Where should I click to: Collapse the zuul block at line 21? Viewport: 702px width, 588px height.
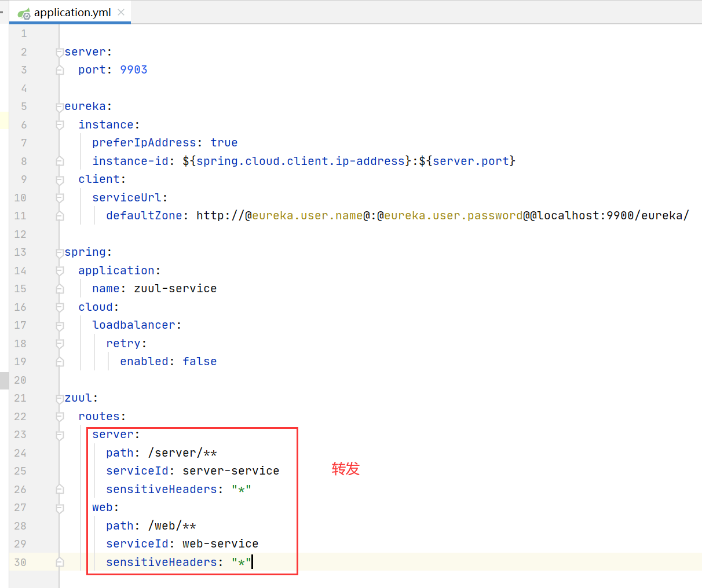[60, 398]
